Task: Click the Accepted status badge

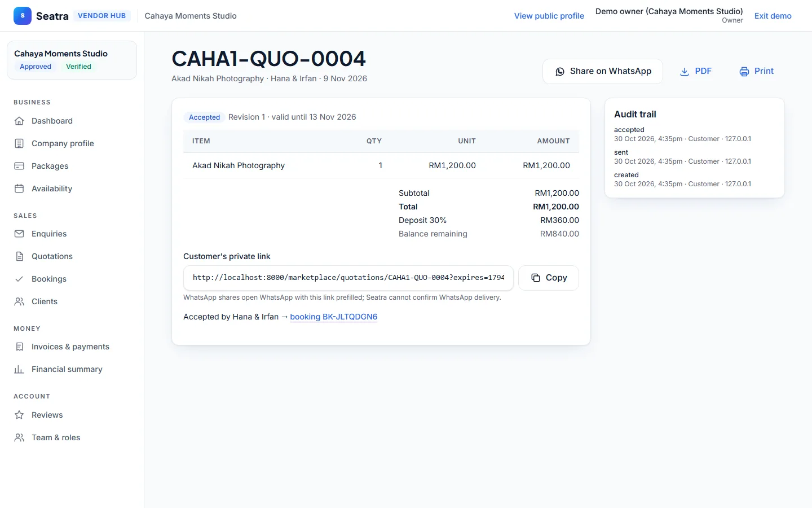Action: (x=204, y=117)
